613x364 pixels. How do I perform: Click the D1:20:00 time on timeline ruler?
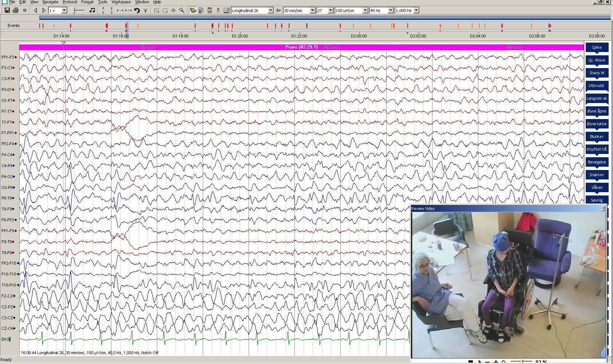pos(240,36)
